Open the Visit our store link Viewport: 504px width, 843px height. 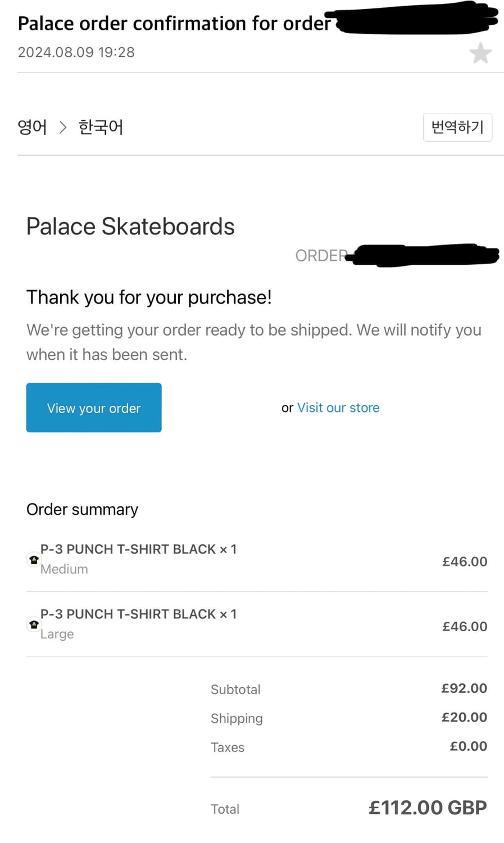[x=338, y=407]
